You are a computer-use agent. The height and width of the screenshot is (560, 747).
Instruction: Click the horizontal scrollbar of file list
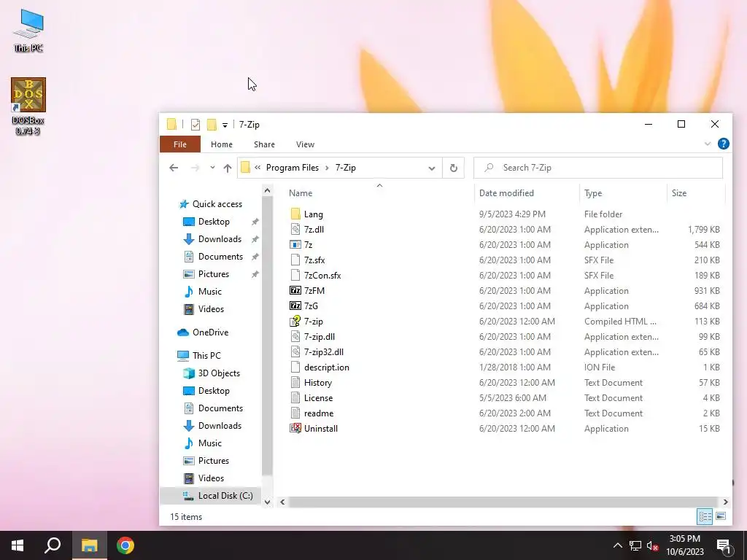(x=503, y=502)
